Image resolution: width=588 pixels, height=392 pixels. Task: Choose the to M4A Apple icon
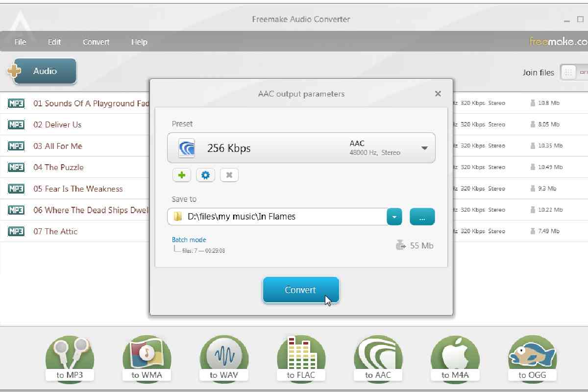455,358
